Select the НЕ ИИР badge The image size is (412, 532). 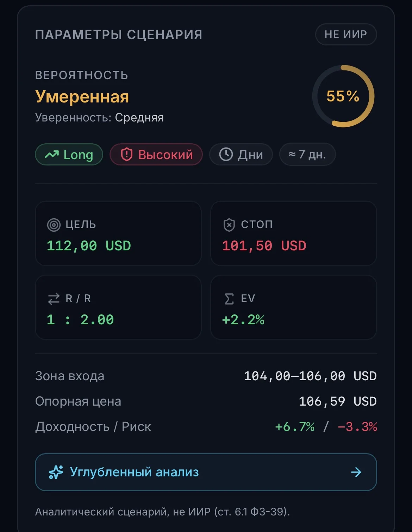[346, 34]
